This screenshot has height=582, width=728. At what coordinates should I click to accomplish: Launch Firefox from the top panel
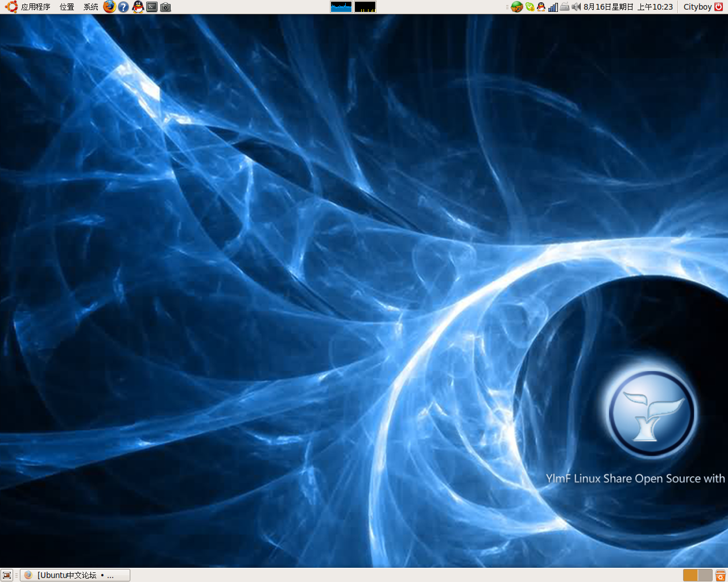[x=110, y=7]
